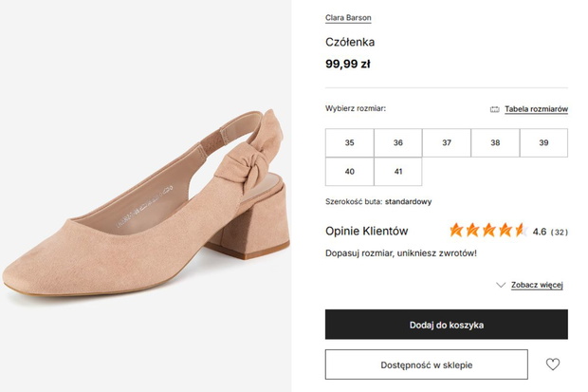Click the star rating icons
Image resolution: width=588 pixels, height=392 pixels.
[x=488, y=230]
